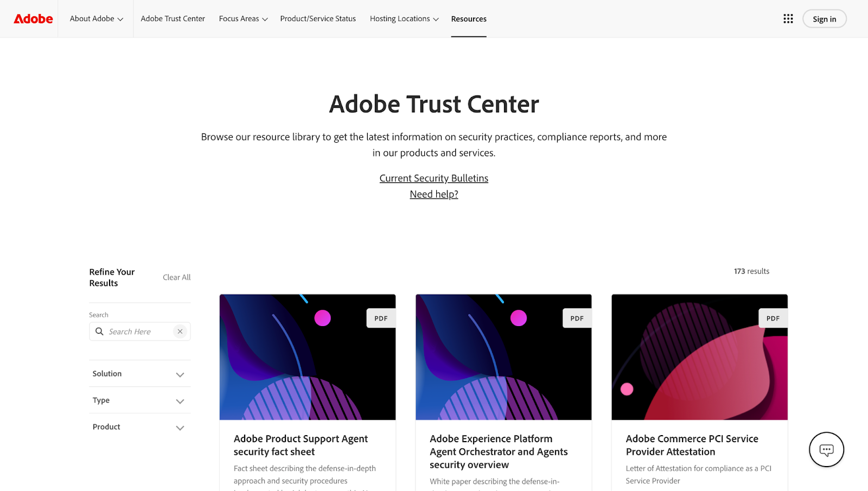Click PDF badge on Commerce PCI card
Screen dimensions: 868x491
coord(773,318)
